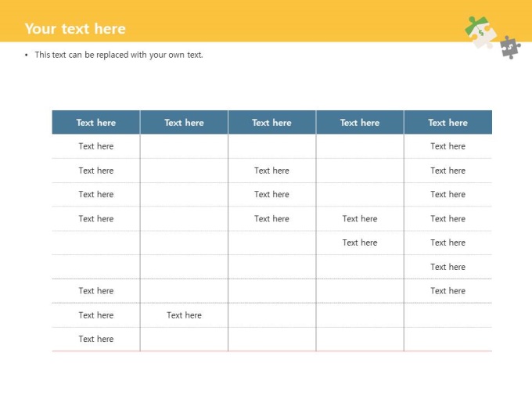Select the third column header cell

(271, 123)
